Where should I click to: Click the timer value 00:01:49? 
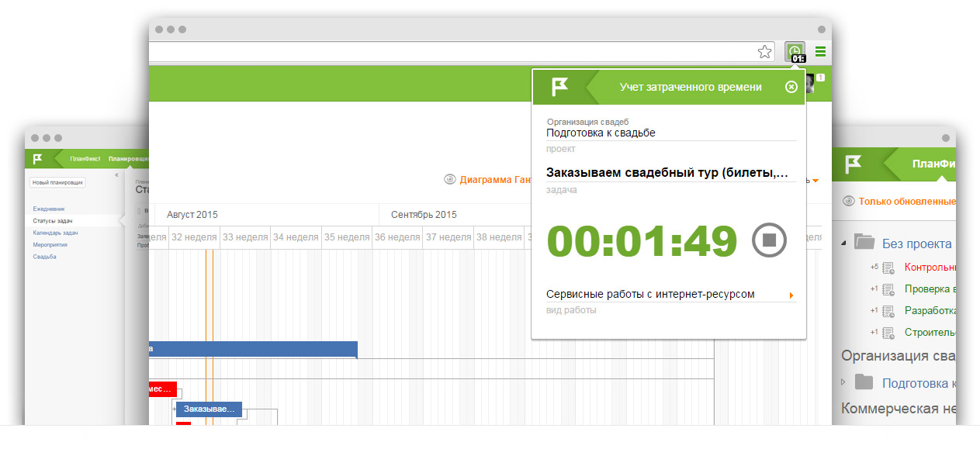tap(642, 241)
